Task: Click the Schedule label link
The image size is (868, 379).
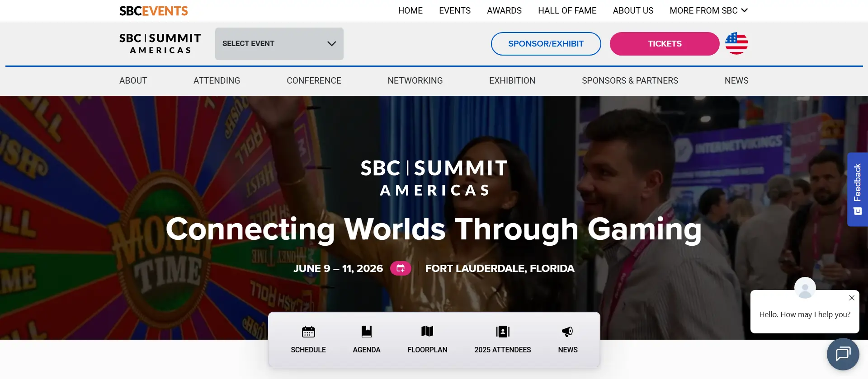Action: (308, 350)
